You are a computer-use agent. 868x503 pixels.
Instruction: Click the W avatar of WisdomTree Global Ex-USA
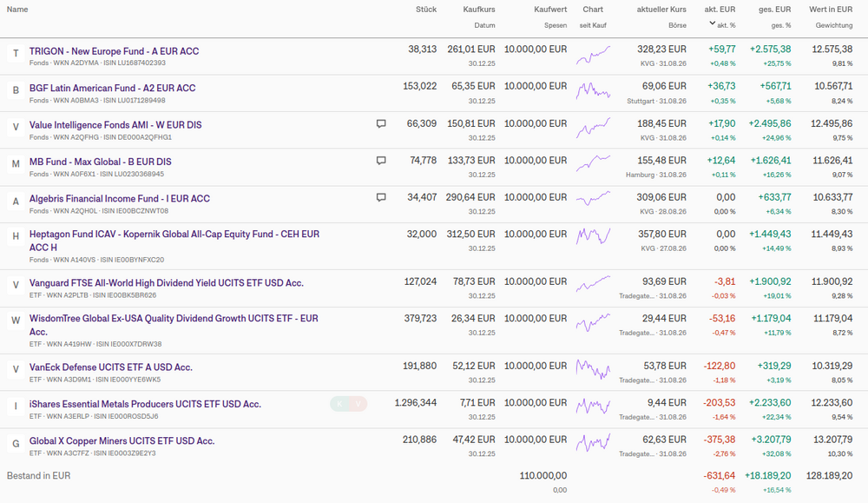(x=16, y=321)
